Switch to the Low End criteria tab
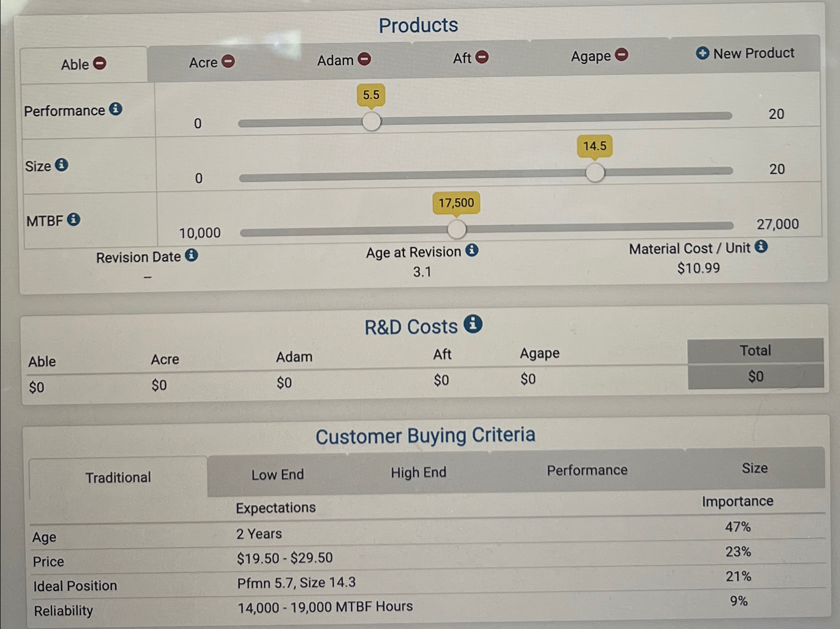The image size is (840, 629). tap(277, 474)
